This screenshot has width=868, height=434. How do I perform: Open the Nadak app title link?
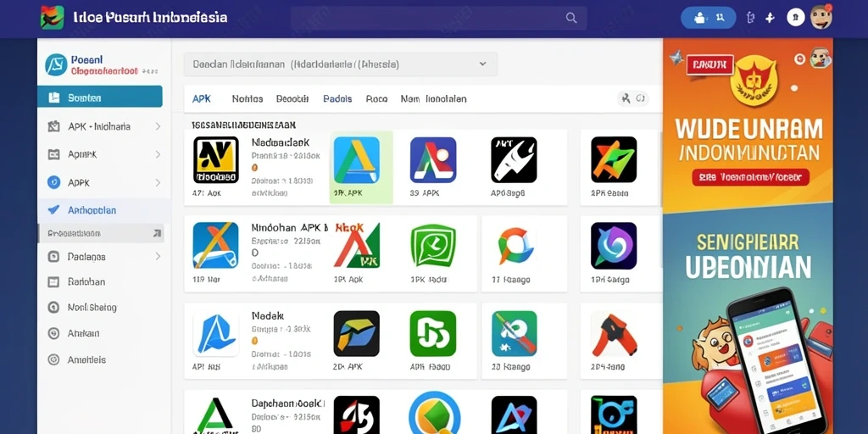pos(267,316)
